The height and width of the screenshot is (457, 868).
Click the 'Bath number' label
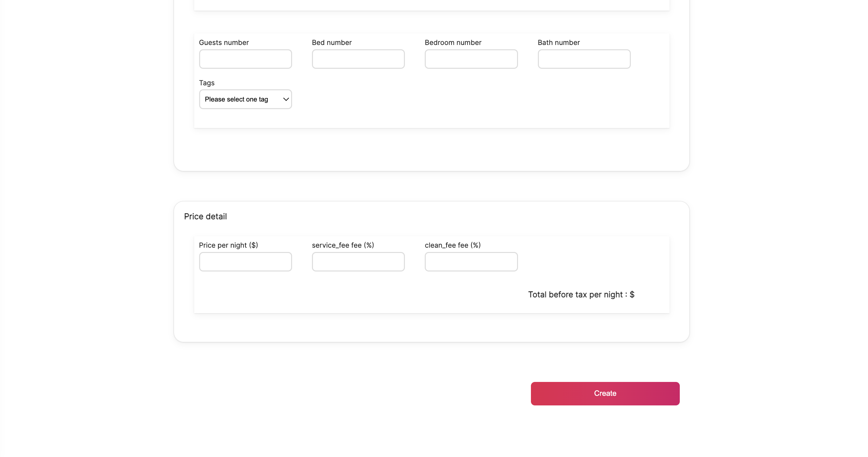559,42
